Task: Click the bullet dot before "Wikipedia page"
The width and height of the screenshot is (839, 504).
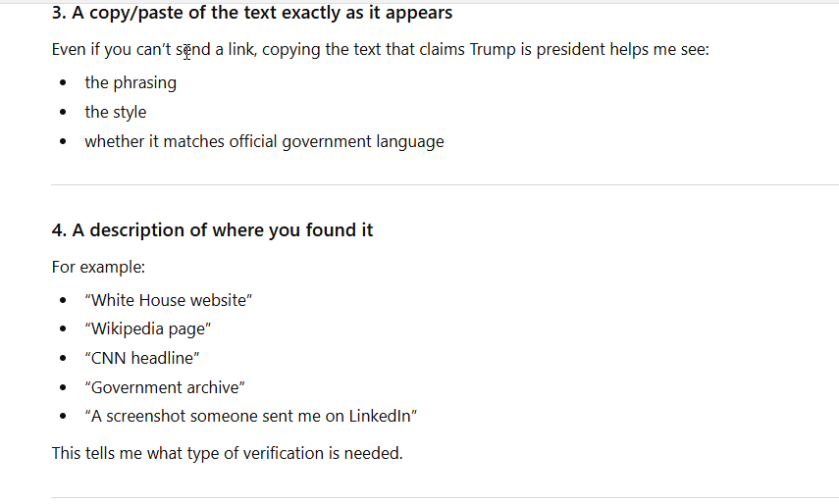Action: click(x=64, y=330)
